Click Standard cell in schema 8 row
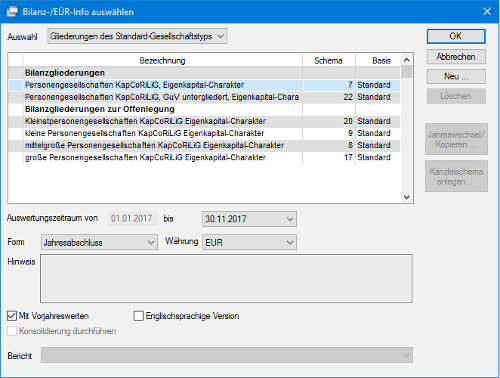 click(378, 145)
